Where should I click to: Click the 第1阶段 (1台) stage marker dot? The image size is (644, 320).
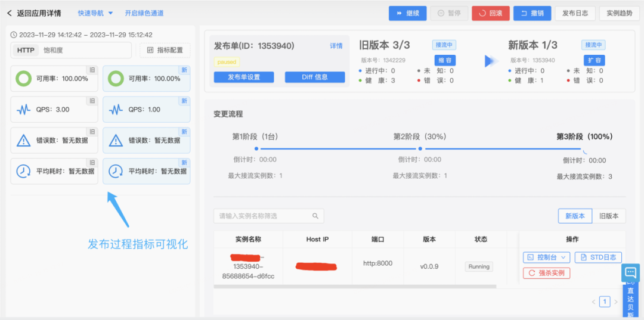pos(256,148)
